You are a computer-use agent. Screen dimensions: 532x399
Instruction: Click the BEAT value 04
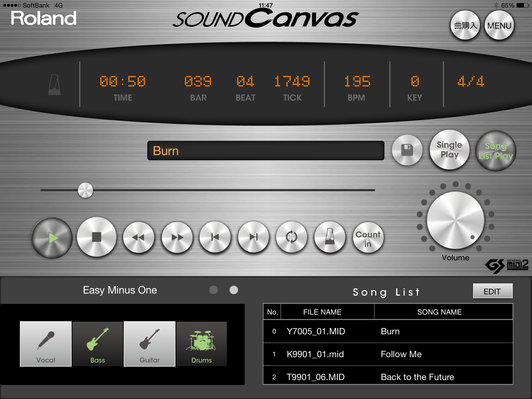coord(245,81)
